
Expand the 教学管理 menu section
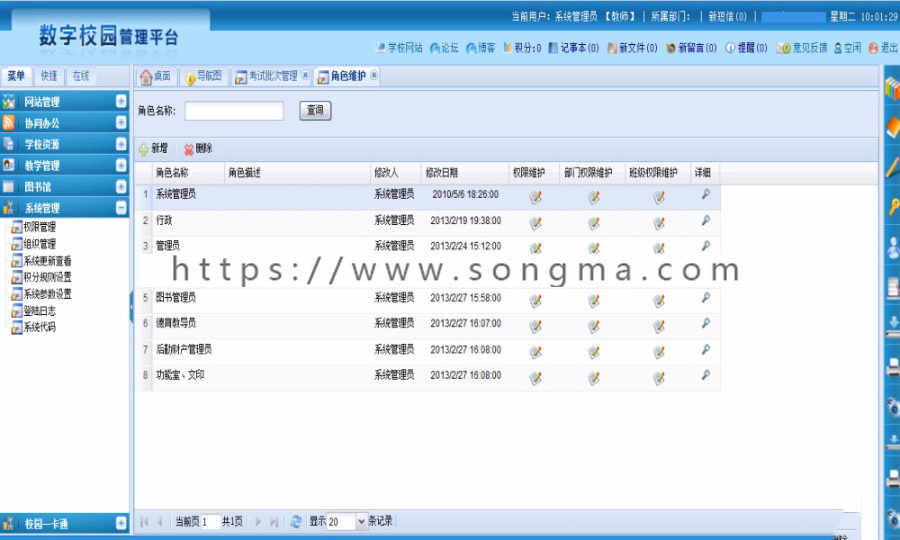121,165
